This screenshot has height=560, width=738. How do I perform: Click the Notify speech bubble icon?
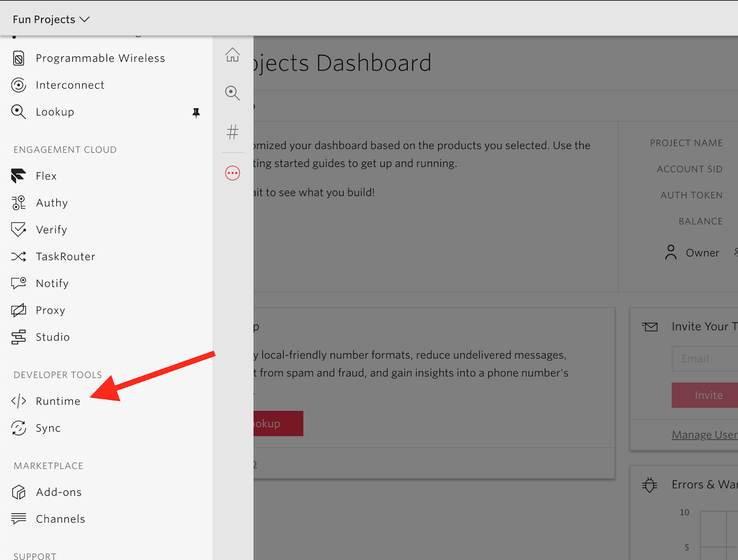tap(18, 283)
